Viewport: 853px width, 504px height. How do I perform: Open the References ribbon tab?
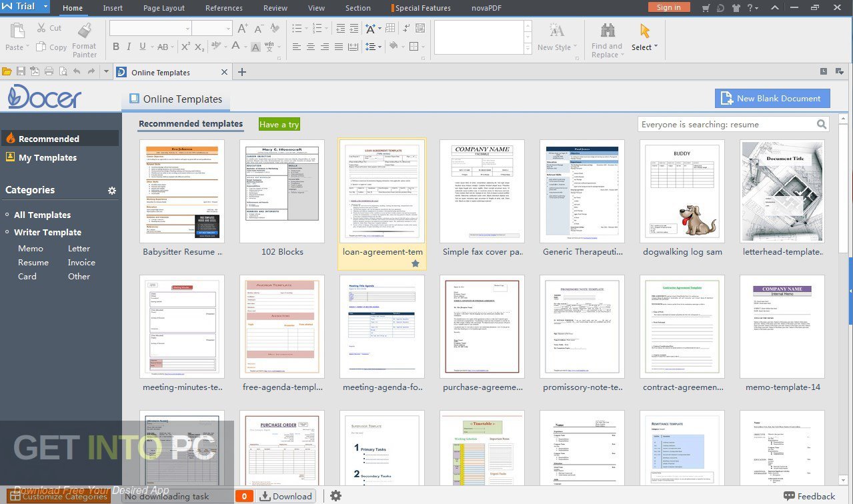[x=224, y=8]
